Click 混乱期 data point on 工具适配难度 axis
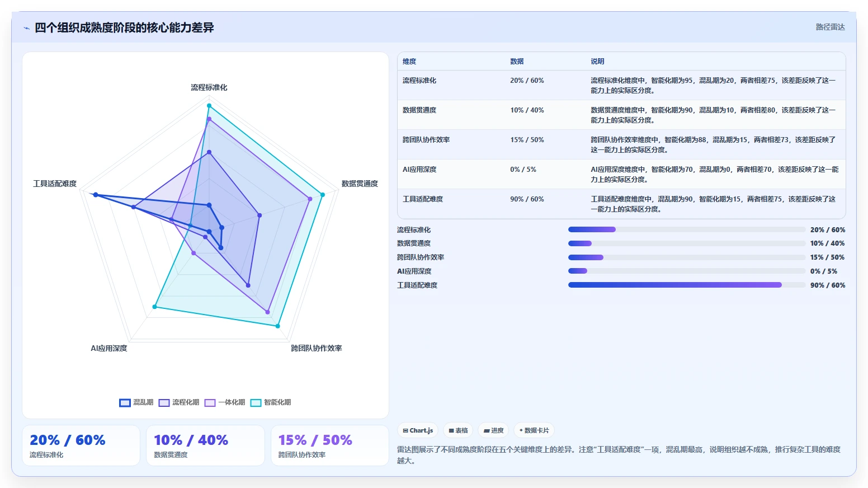The width and height of the screenshot is (868, 488). coord(96,195)
